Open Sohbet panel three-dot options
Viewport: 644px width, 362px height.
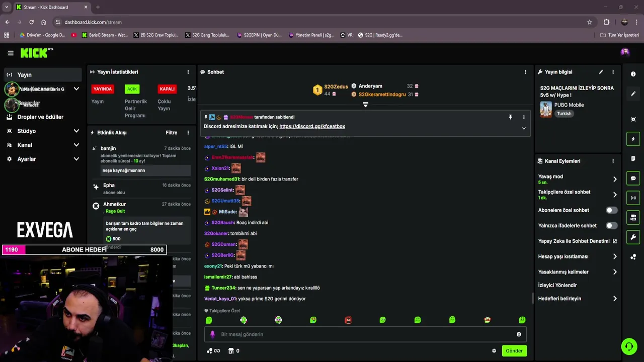click(x=525, y=72)
